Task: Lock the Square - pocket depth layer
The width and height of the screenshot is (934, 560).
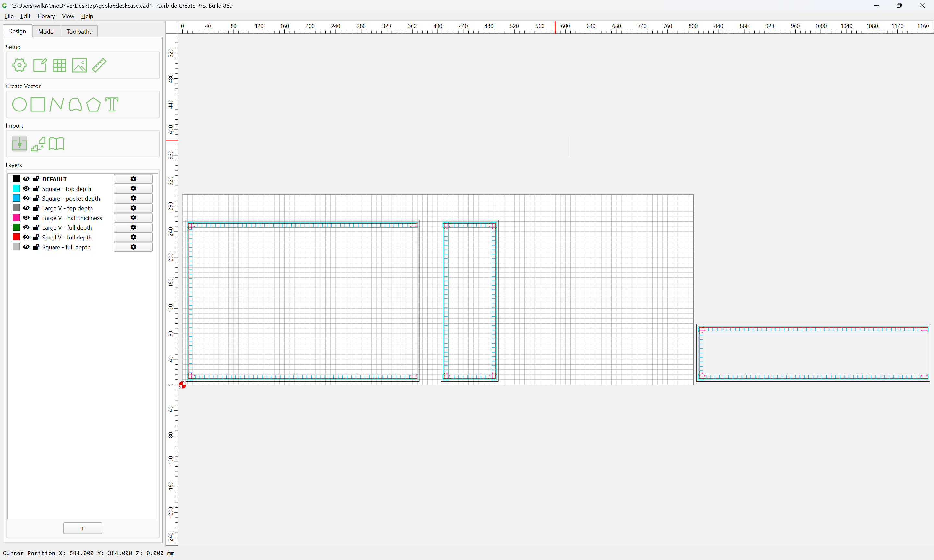Action: 36,198
